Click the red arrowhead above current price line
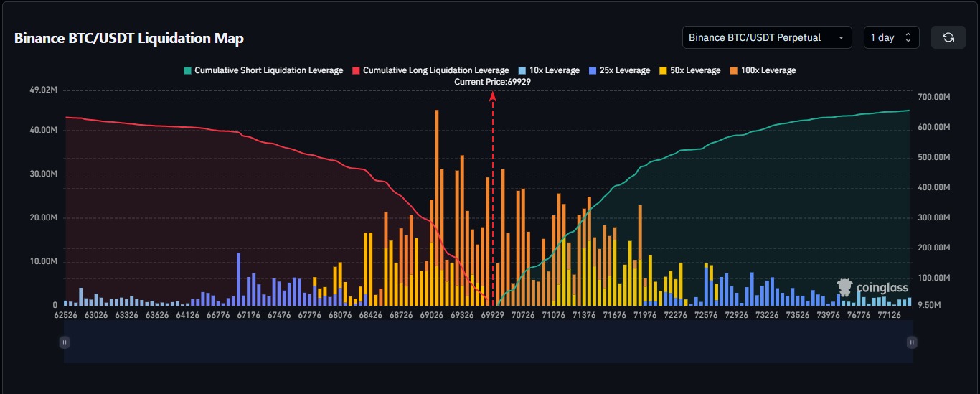This screenshot has height=394, width=980. coord(493,97)
